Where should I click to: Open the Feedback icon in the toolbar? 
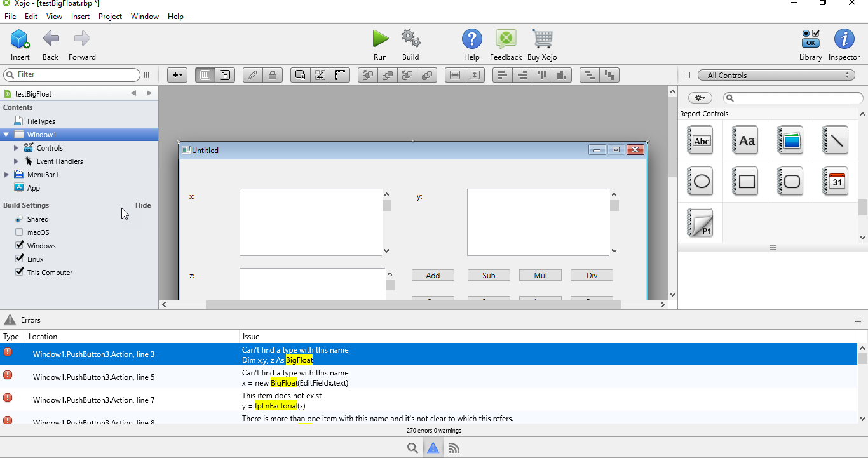tap(506, 39)
